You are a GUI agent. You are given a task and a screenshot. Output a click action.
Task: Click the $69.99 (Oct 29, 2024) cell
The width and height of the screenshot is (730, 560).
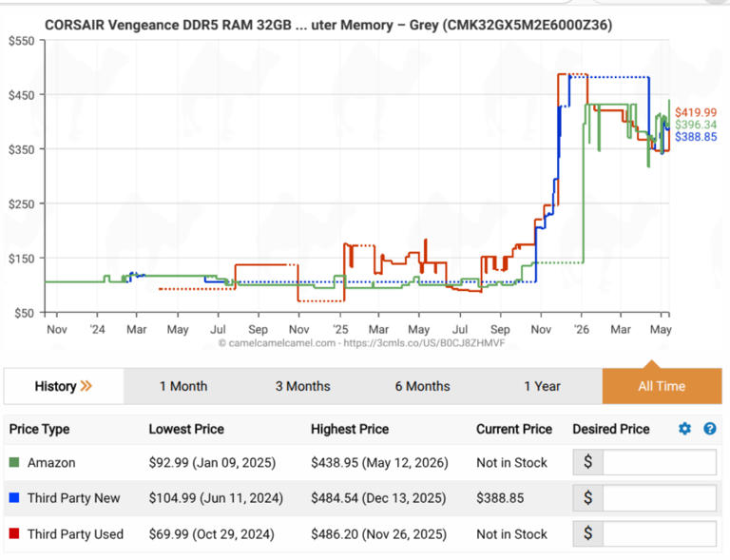[x=211, y=534]
